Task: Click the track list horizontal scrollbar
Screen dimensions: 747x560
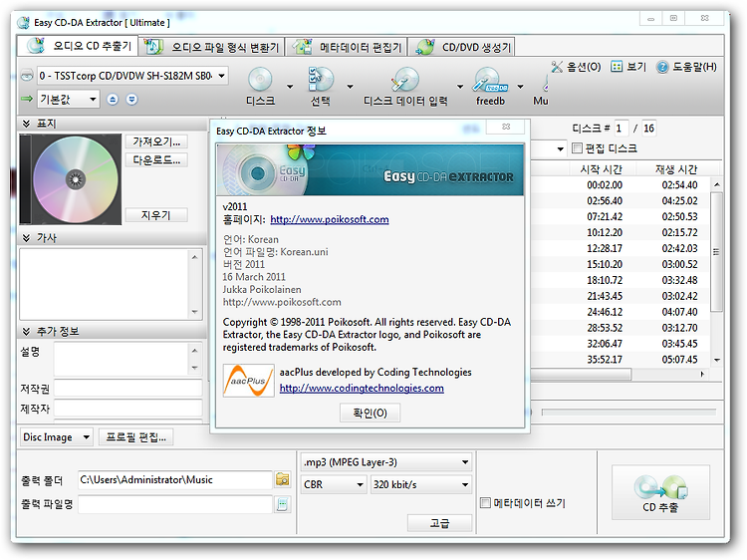Action: [x=582, y=375]
